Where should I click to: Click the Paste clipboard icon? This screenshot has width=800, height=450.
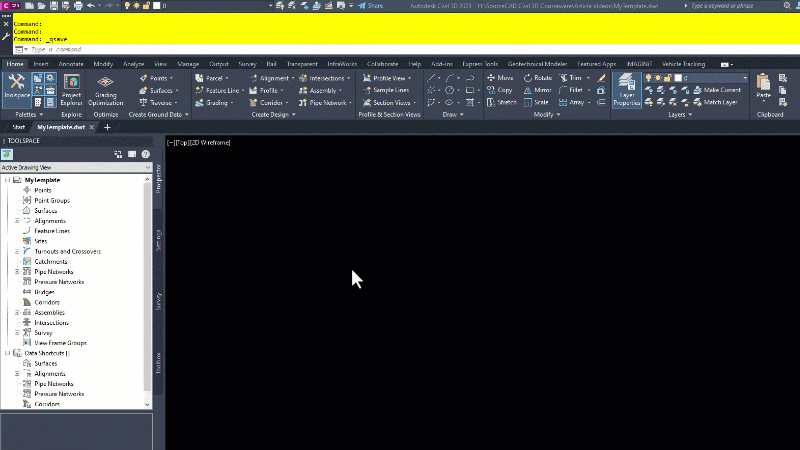pos(764,87)
